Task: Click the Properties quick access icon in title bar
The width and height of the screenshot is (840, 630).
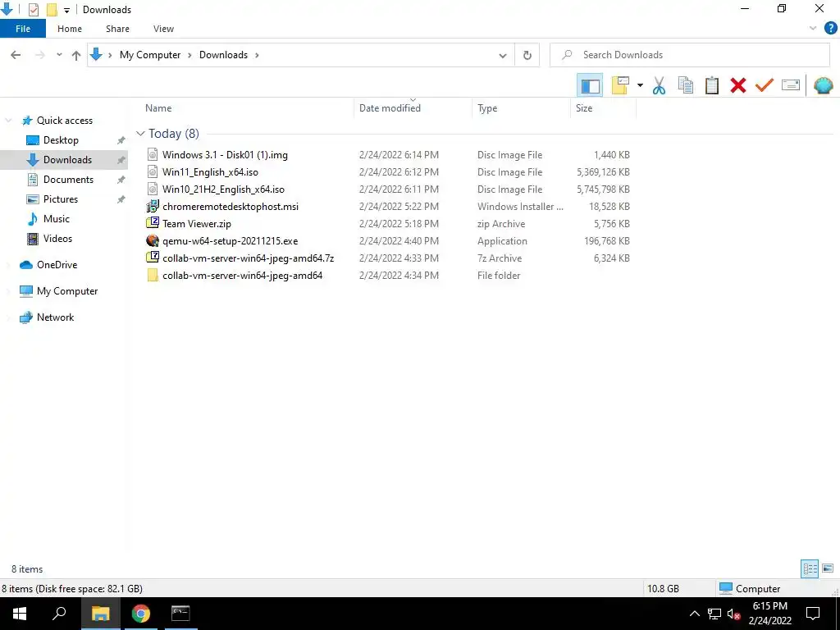Action: 33,10
